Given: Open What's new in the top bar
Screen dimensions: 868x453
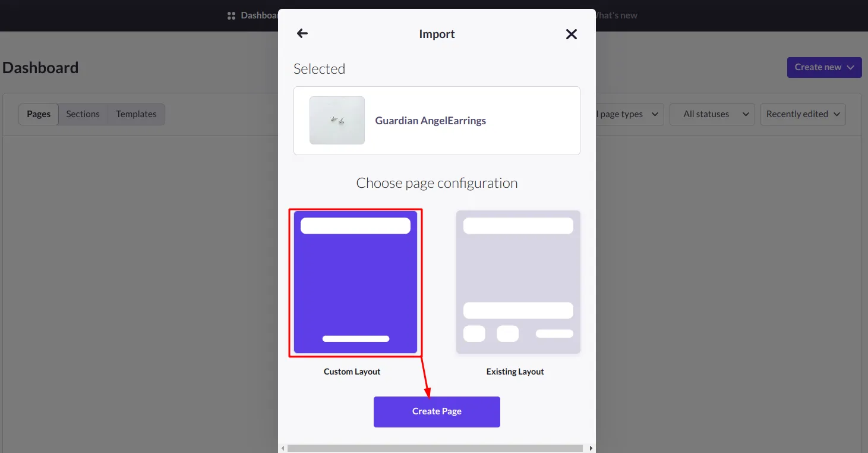Looking at the screenshot, I should (x=617, y=15).
